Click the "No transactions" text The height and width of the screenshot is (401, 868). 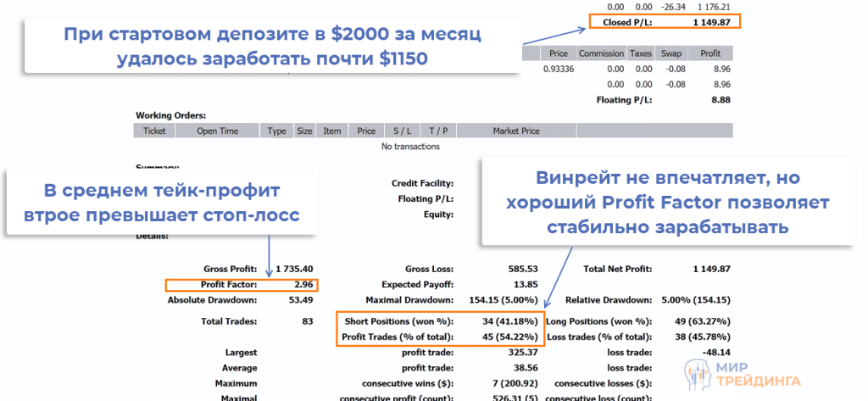[410, 147]
